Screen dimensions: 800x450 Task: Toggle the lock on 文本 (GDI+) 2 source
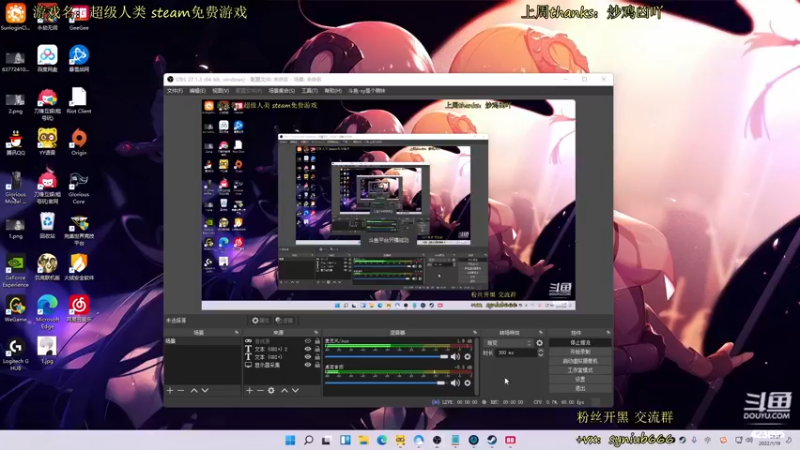pos(317,349)
